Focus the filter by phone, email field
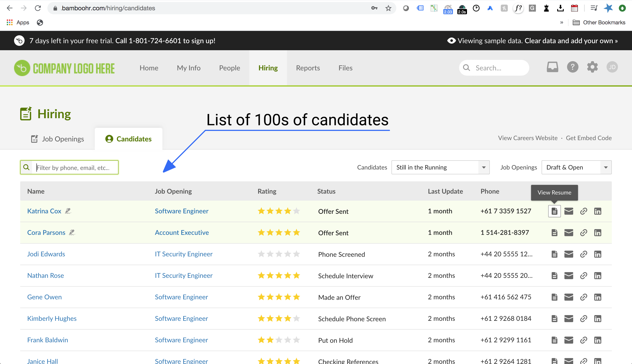Image resolution: width=632 pixels, height=364 pixels. (75, 168)
